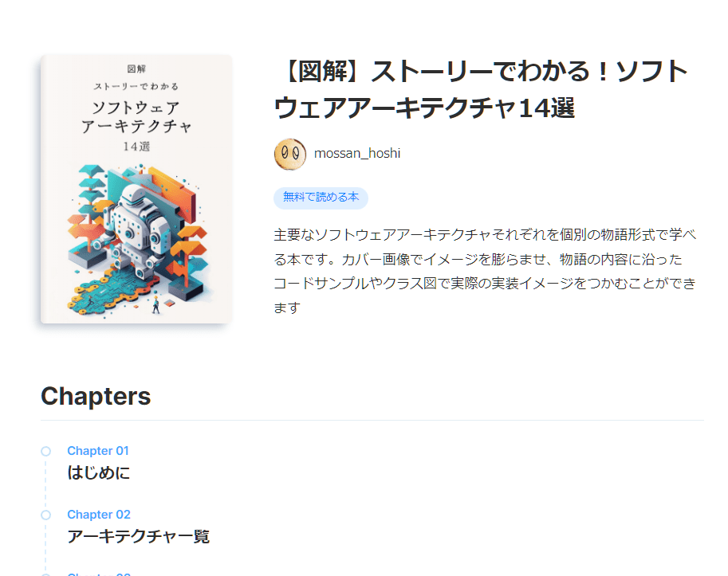Viewport: 728px width, 576px height.
Task: Click the dashed line between chapter markers
Action: pyautogui.click(x=45, y=483)
